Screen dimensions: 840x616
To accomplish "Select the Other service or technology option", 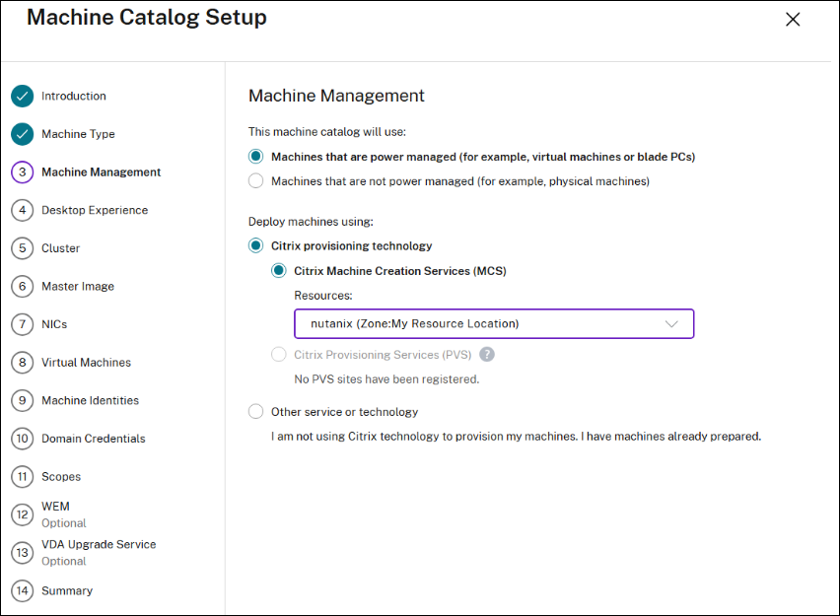I will pyautogui.click(x=256, y=412).
